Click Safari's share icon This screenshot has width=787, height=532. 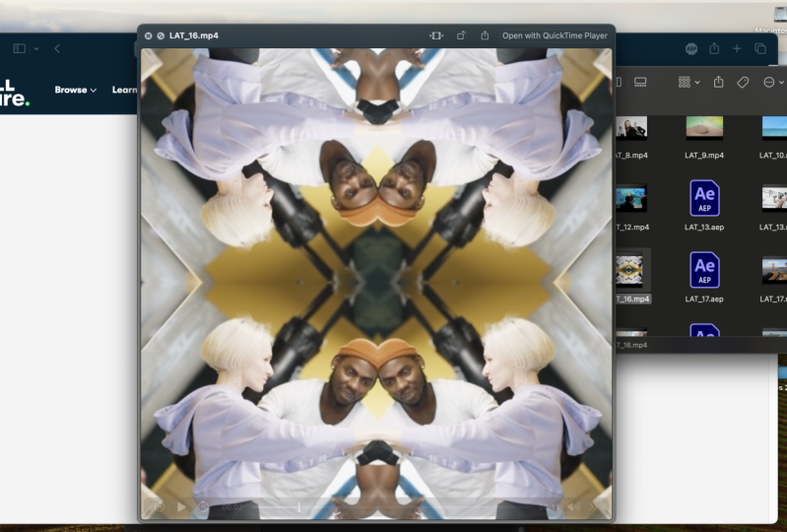click(714, 48)
